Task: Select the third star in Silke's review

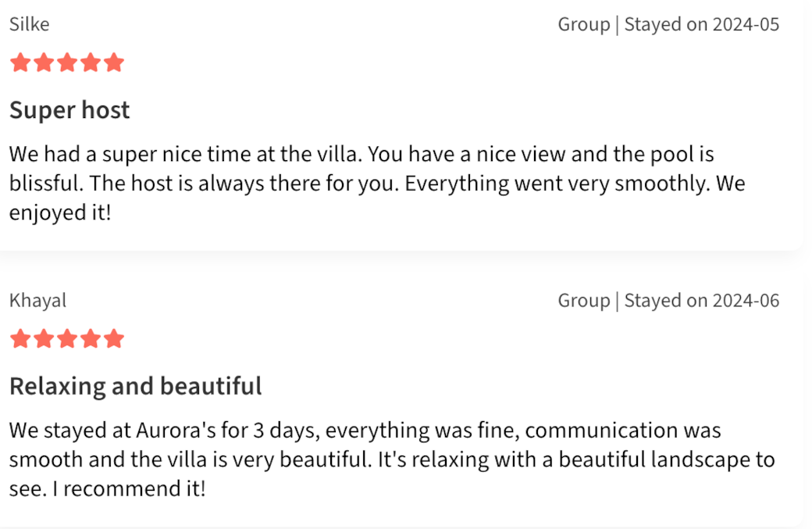Action: click(x=67, y=63)
